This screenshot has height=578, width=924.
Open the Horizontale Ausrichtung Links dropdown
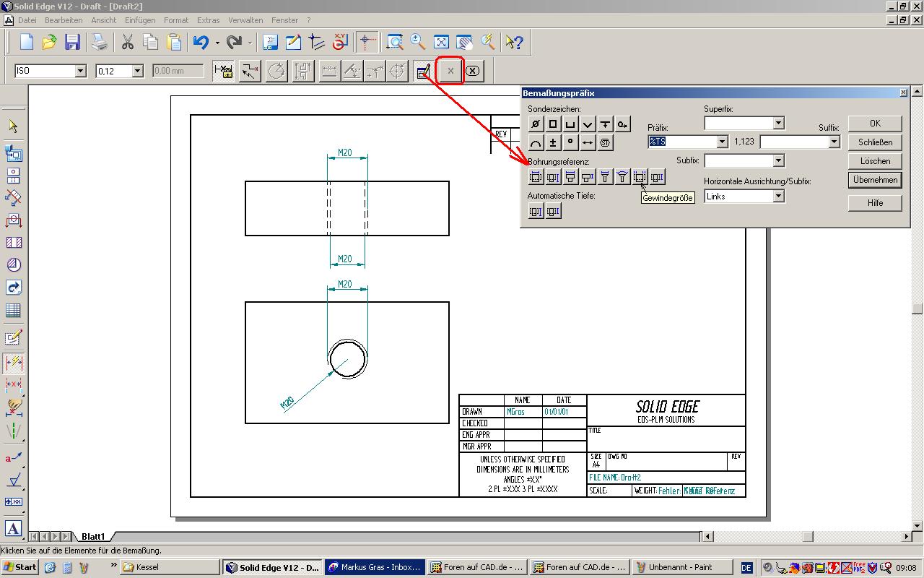pos(778,197)
